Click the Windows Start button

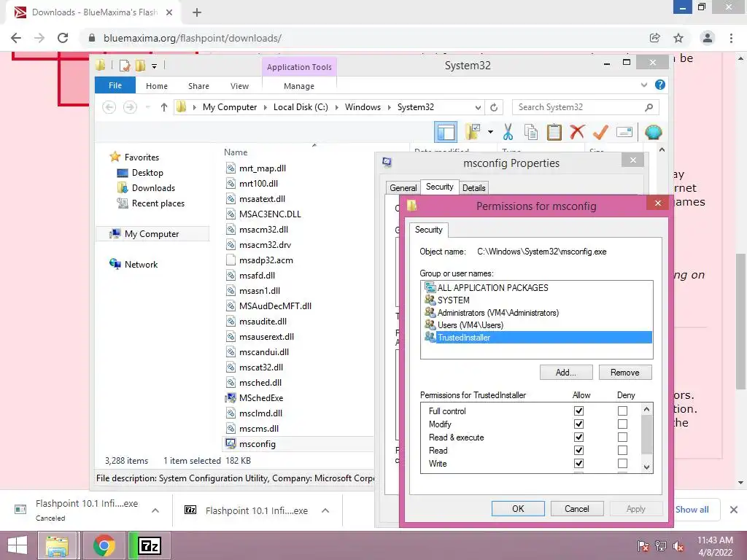click(x=18, y=545)
